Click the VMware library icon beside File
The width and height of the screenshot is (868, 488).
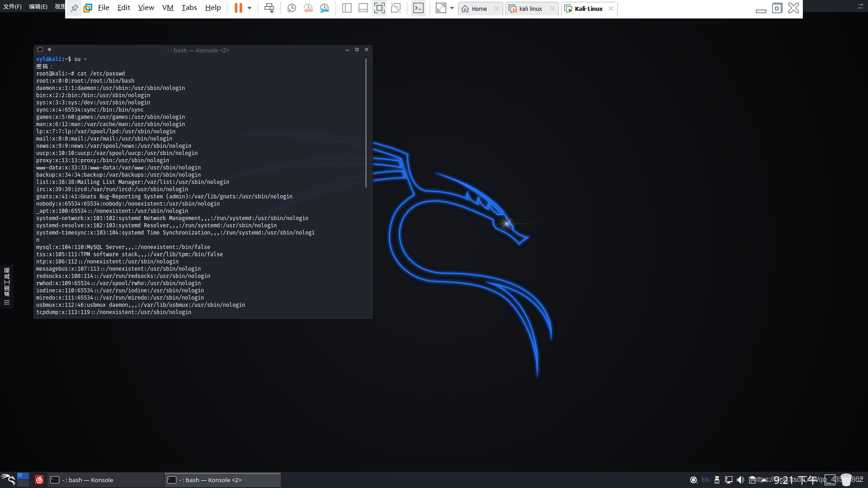pyautogui.click(x=88, y=8)
